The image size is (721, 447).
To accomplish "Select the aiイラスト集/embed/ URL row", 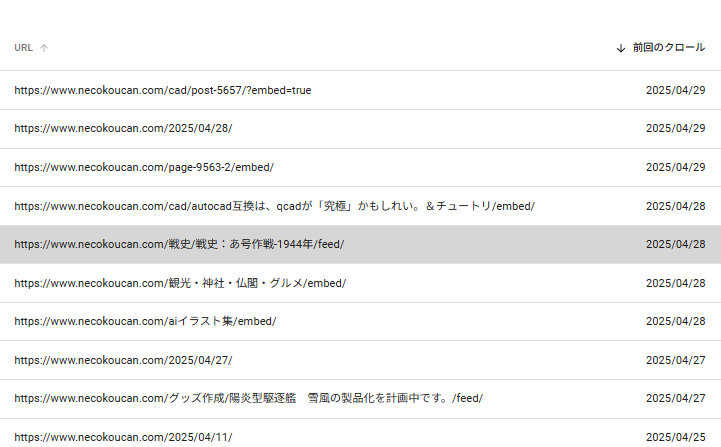I will point(360,321).
